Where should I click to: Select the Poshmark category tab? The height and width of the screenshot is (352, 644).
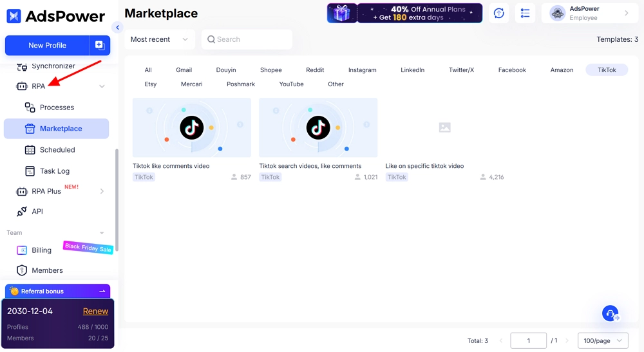click(x=241, y=84)
